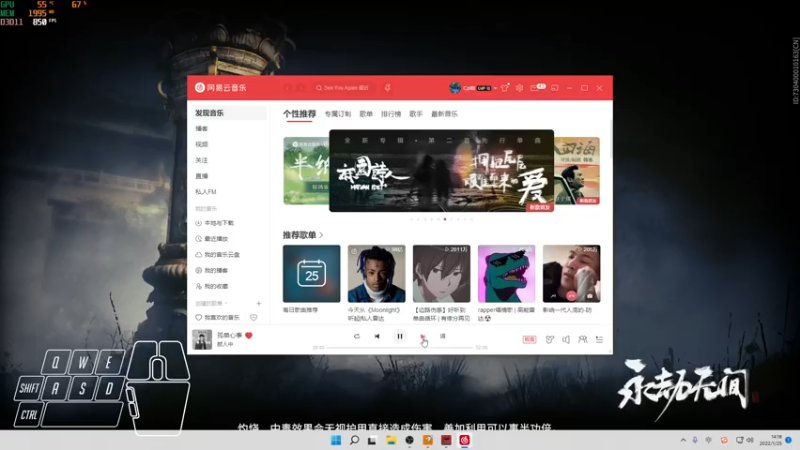
Task: Select the 歌单 tab
Action: click(366, 114)
